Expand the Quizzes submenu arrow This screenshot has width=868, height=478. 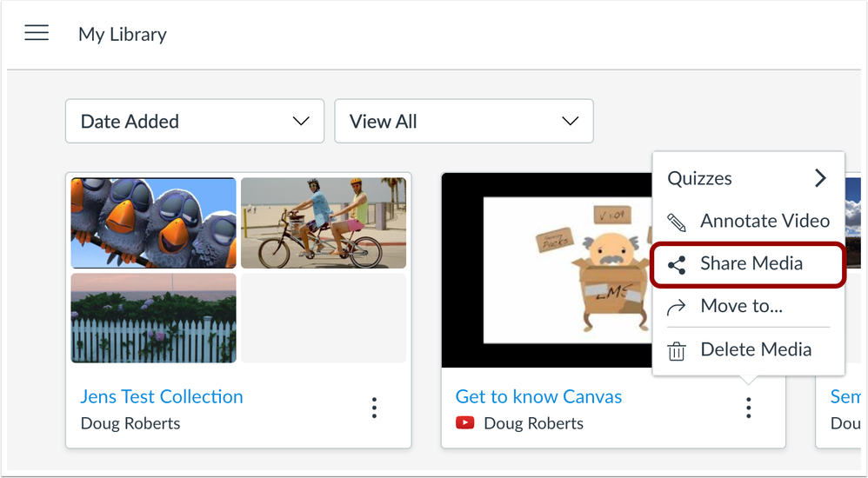coord(819,178)
